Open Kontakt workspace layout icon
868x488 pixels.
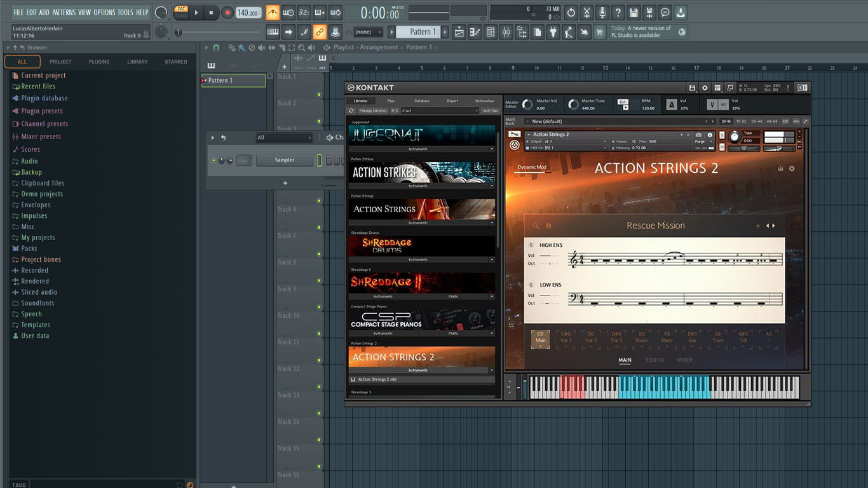coord(717,88)
